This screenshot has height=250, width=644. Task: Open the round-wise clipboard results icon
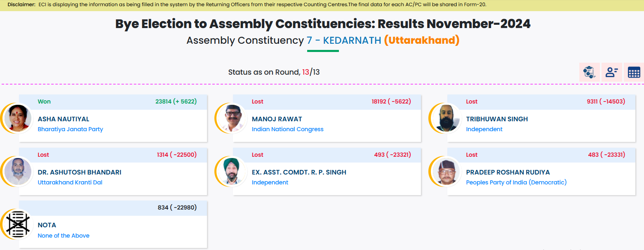589,72
